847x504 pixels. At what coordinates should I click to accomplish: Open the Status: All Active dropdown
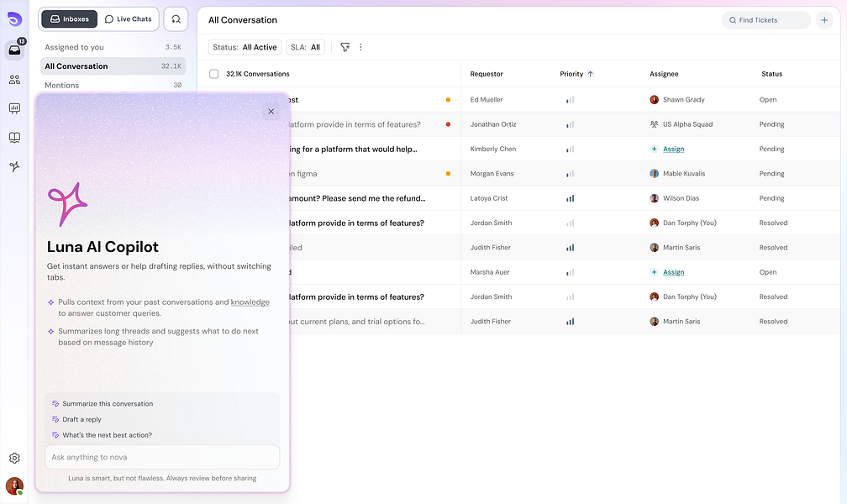(244, 47)
